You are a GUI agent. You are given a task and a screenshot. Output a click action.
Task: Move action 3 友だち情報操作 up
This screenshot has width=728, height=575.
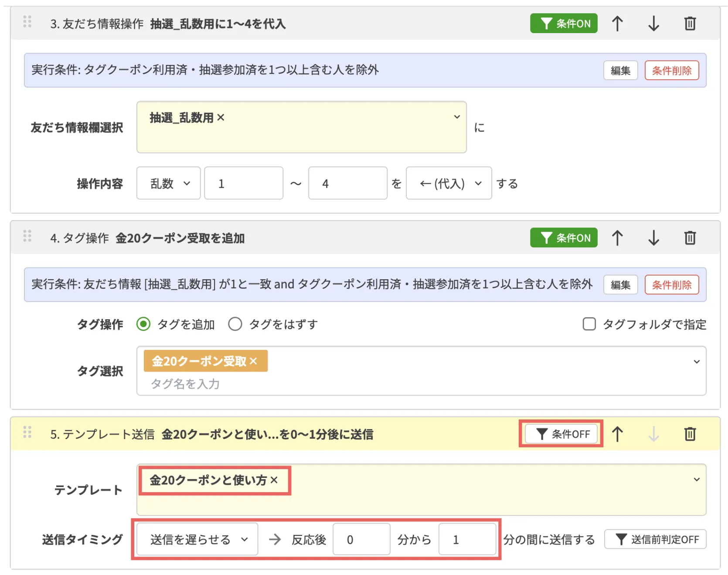(x=617, y=24)
